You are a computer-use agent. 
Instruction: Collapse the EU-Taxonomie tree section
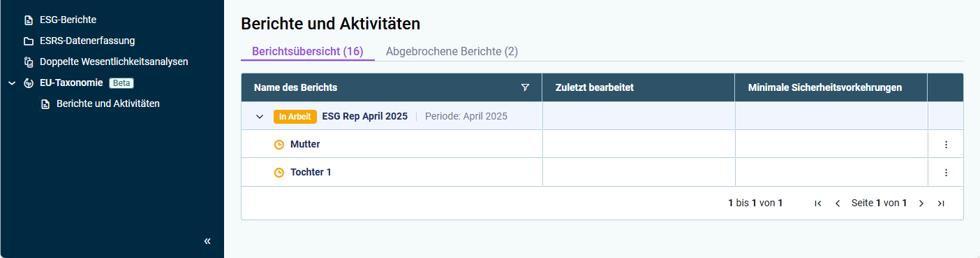[x=11, y=83]
